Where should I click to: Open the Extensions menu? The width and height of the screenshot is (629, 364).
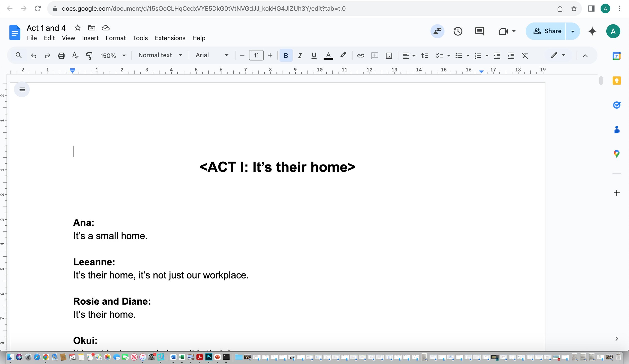pyautogui.click(x=170, y=38)
